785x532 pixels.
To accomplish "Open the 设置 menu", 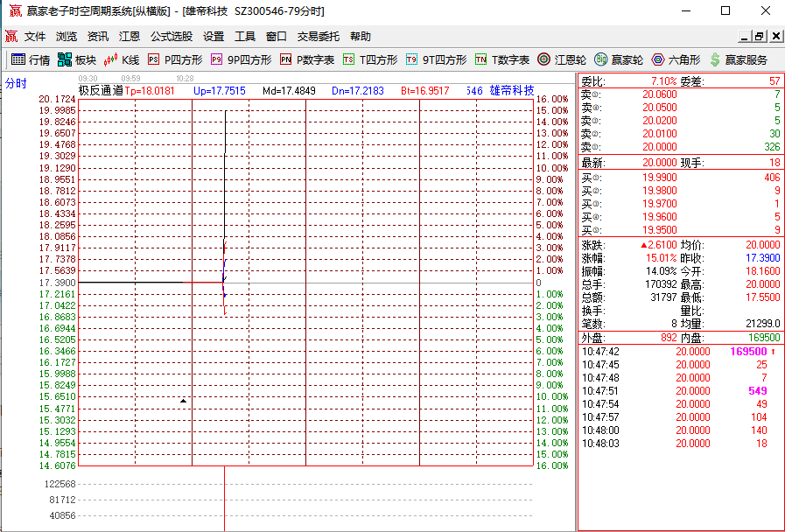I will coord(214,37).
